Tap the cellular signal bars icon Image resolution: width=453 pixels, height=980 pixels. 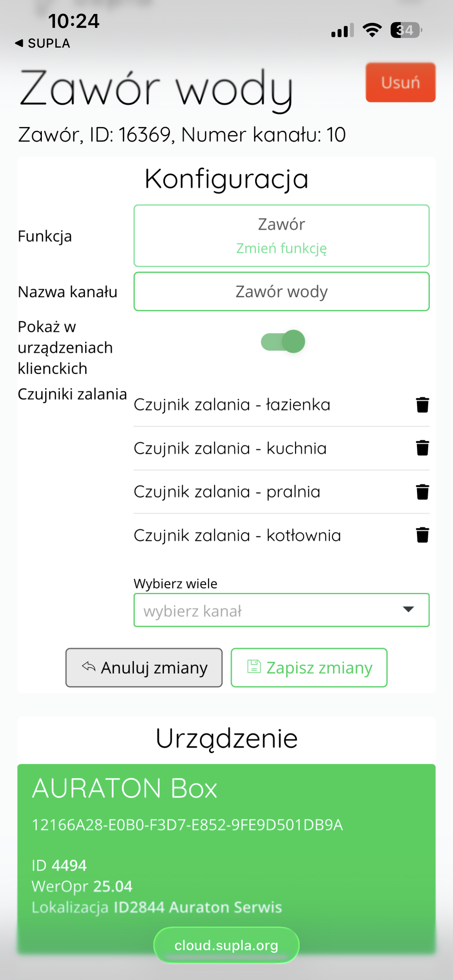[342, 30]
